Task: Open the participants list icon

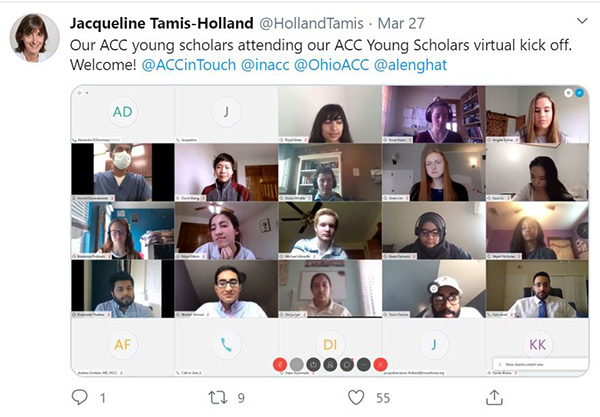Action: tap(330, 365)
